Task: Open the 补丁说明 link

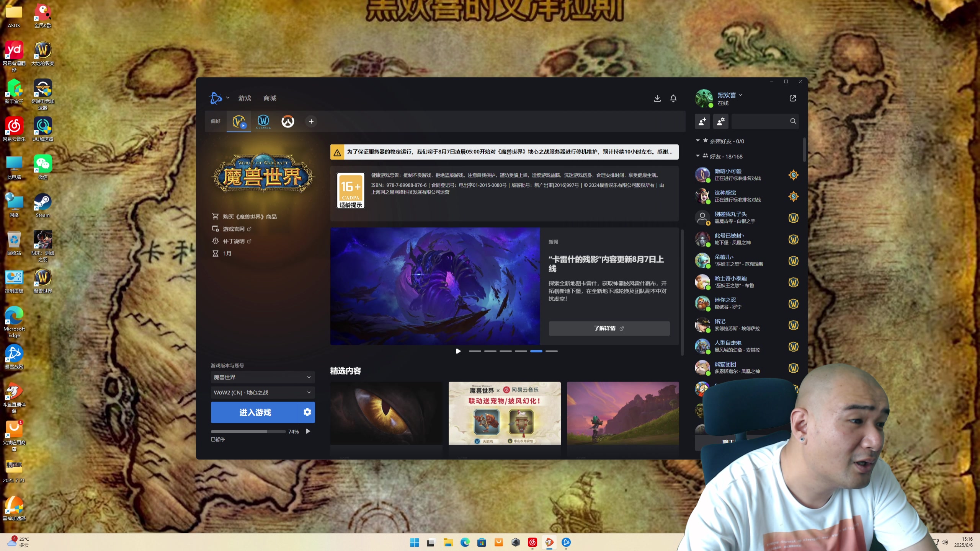Action: [x=232, y=241]
